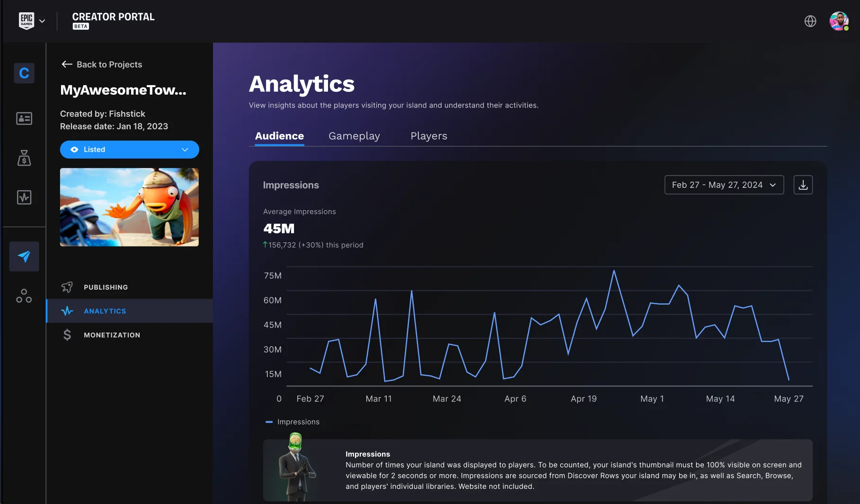Open the pulse monitor sidebar icon
The width and height of the screenshot is (860, 504).
pyautogui.click(x=24, y=197)
